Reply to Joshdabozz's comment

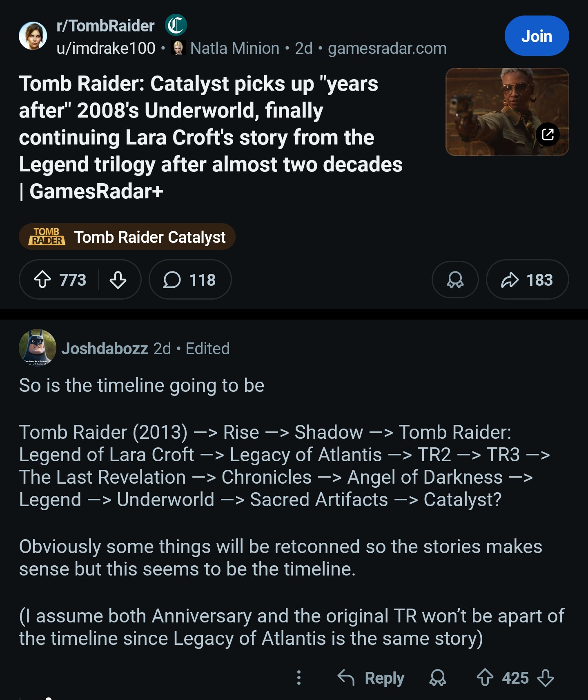coord(371,678)
